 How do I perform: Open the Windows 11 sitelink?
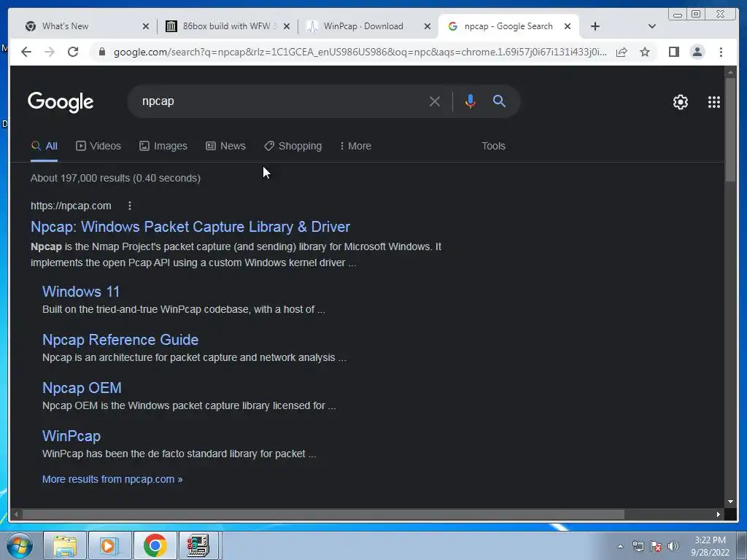(x=81, y=292)
